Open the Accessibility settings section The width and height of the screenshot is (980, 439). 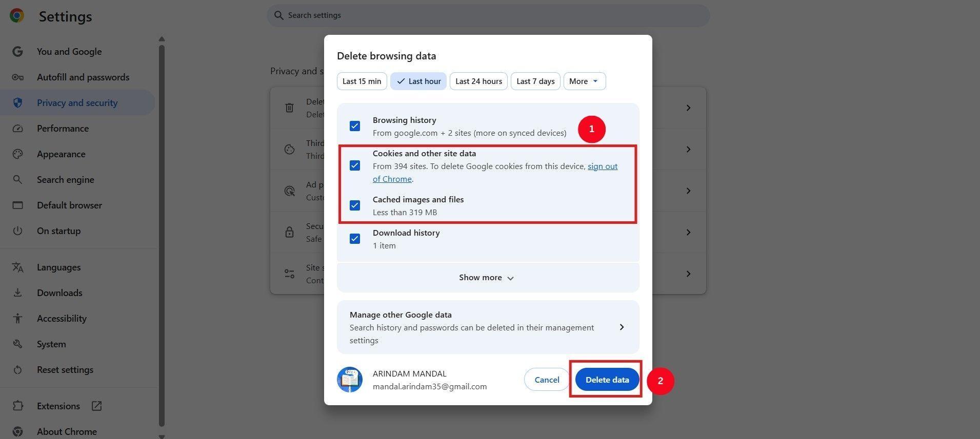coord(78,319)
